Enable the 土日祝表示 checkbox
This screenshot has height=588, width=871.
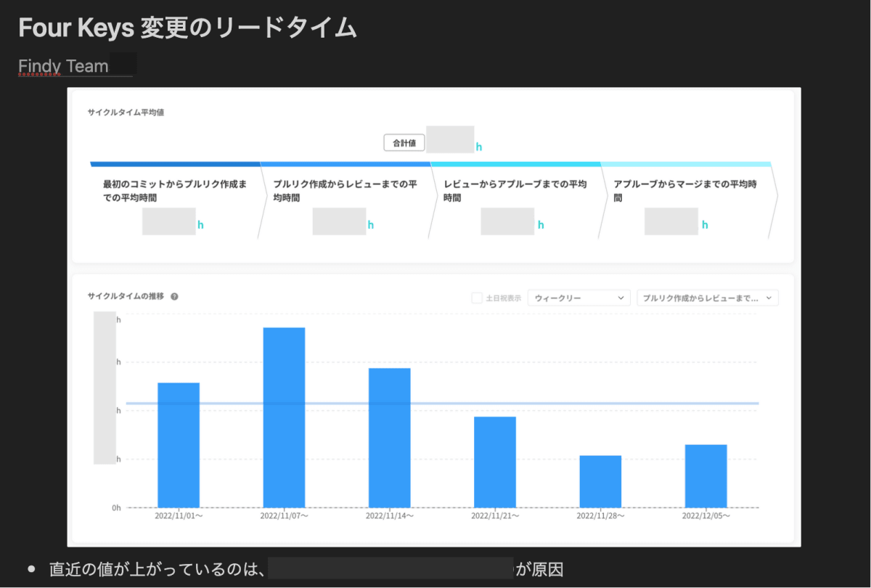click(x=477, y=298)
